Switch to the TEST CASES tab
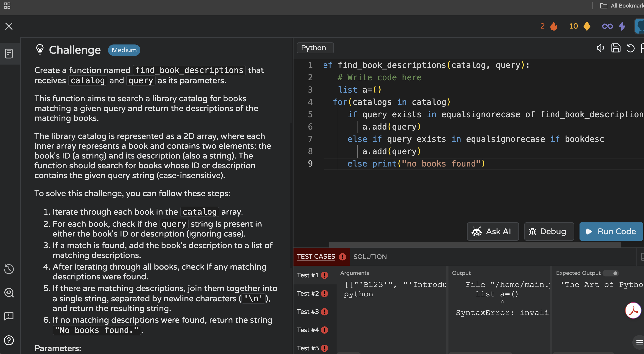This screenshot has height=354, width=644. pyautogui.click(x=316, y=256)
